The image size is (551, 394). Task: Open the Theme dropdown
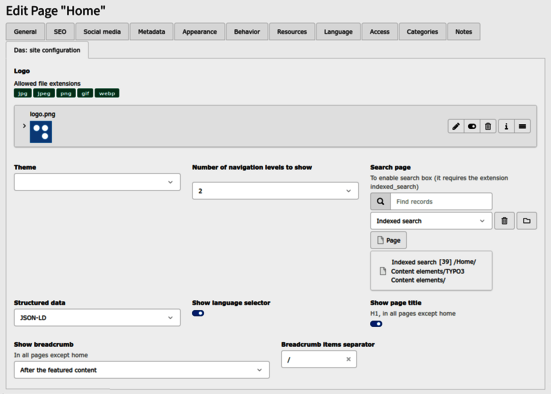tap(97, 182)
